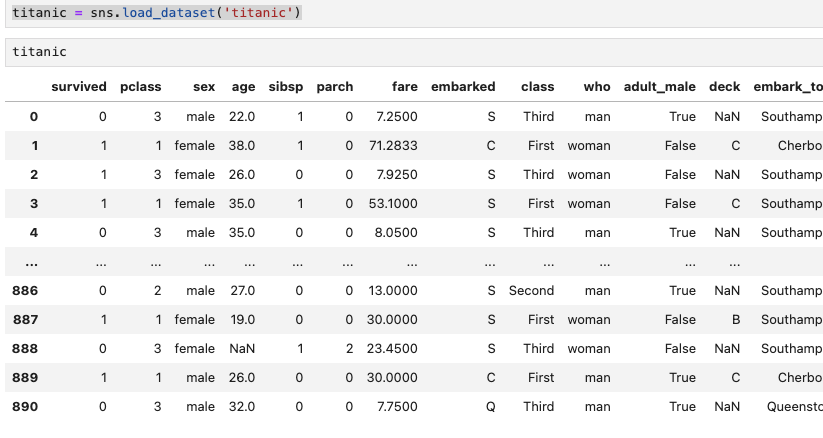823x438 pixels.
Task: Select row index 888
Action: pos(25,348)
